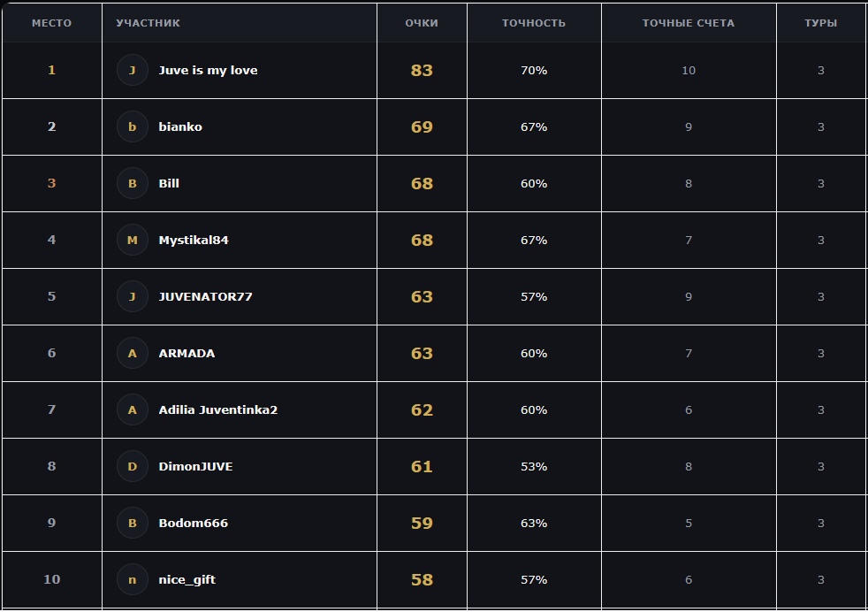Screen dimensions: 868x612
Task: Click the DimonJUVE username
Action: tap(195, 466)
